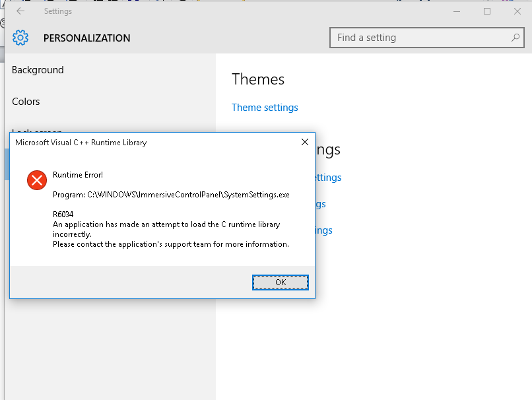Click the red error icon

37,180
